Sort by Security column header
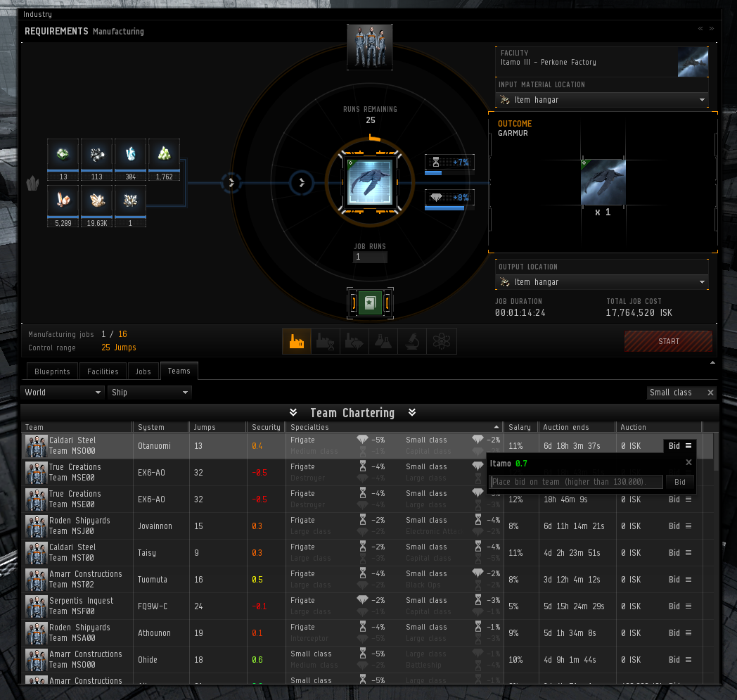The height and width of the screenshot is (700, 737). point(266,427)
